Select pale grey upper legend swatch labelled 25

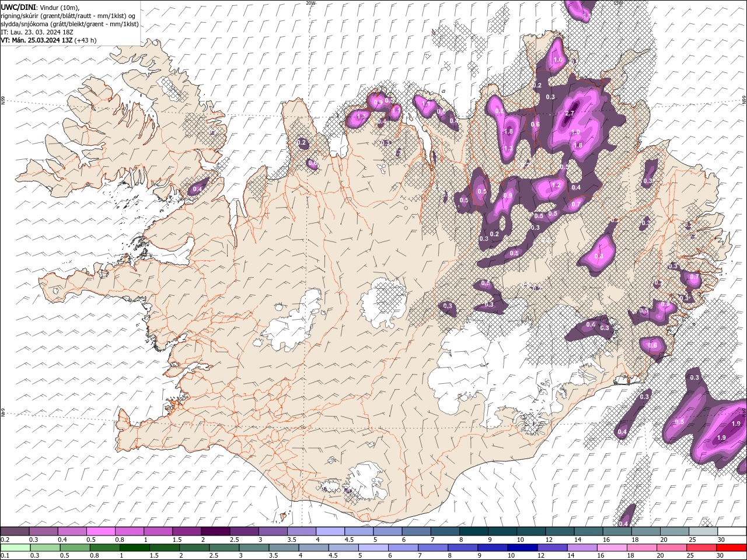703,531
